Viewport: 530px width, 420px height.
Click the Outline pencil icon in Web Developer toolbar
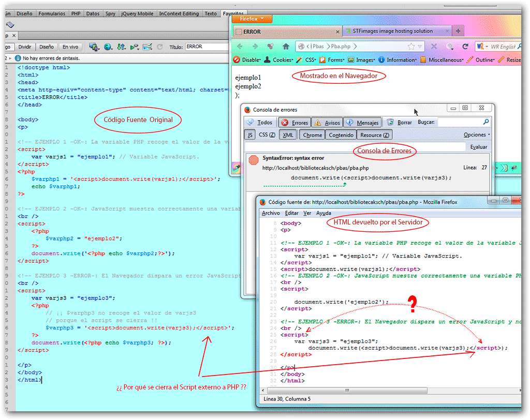pos(470,60)
